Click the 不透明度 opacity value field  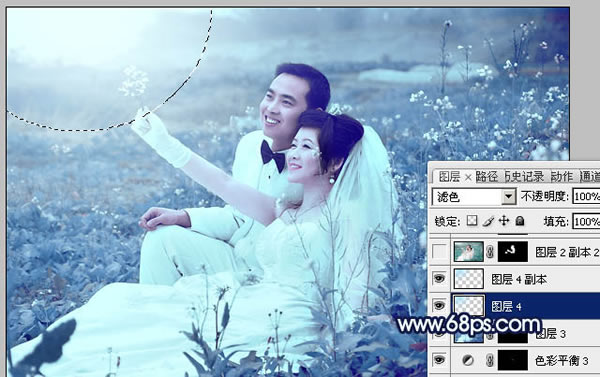point(586,197)
